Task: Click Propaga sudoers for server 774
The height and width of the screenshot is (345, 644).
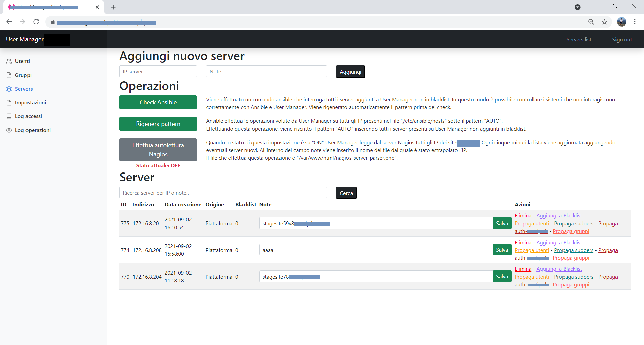Action: (x=574, y=250)
